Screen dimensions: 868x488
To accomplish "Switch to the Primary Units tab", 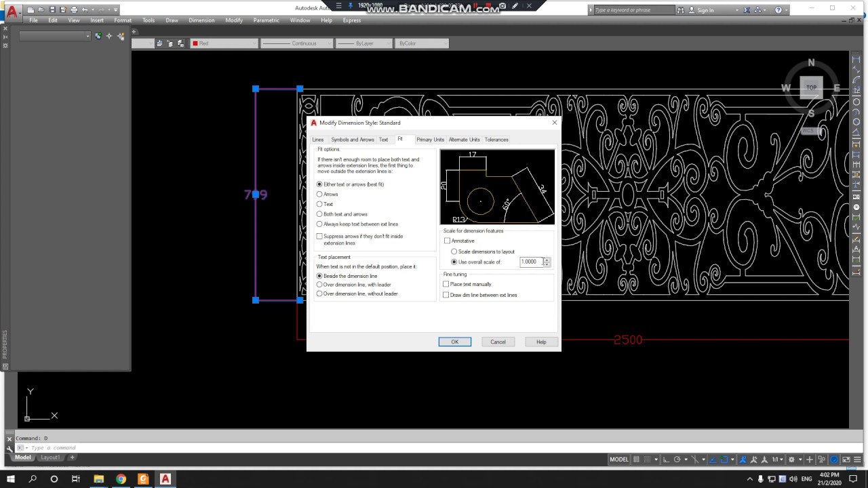I will 430,140.
